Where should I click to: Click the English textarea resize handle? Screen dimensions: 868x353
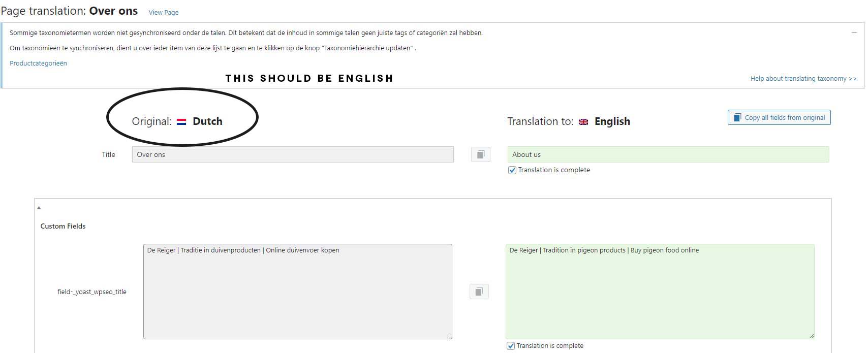point(811,336)
